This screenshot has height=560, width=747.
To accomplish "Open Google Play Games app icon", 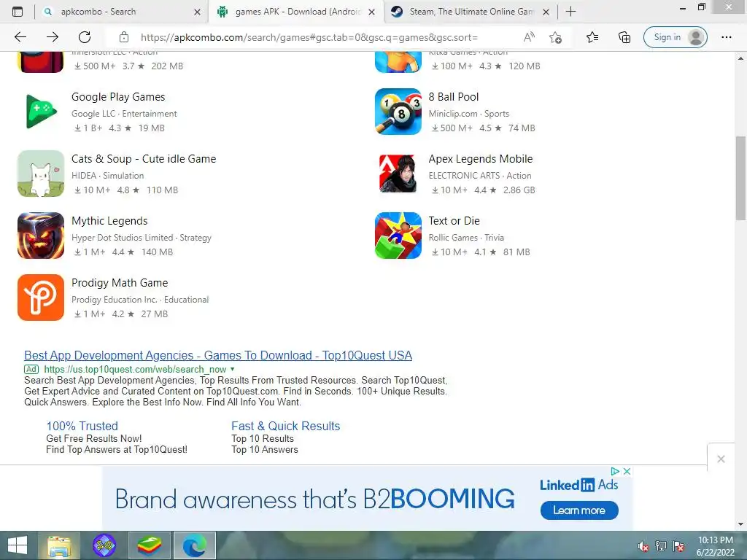I will (x=41, y=112).
